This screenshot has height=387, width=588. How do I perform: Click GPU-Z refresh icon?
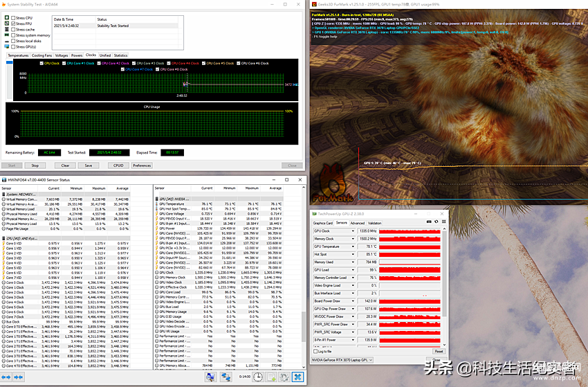[437, 222]
